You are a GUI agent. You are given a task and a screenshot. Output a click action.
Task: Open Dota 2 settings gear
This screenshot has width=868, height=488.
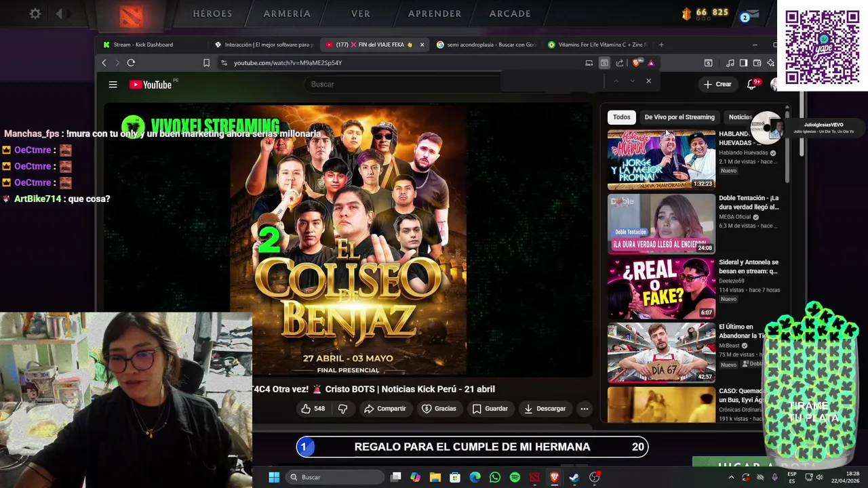click(35, 14)
